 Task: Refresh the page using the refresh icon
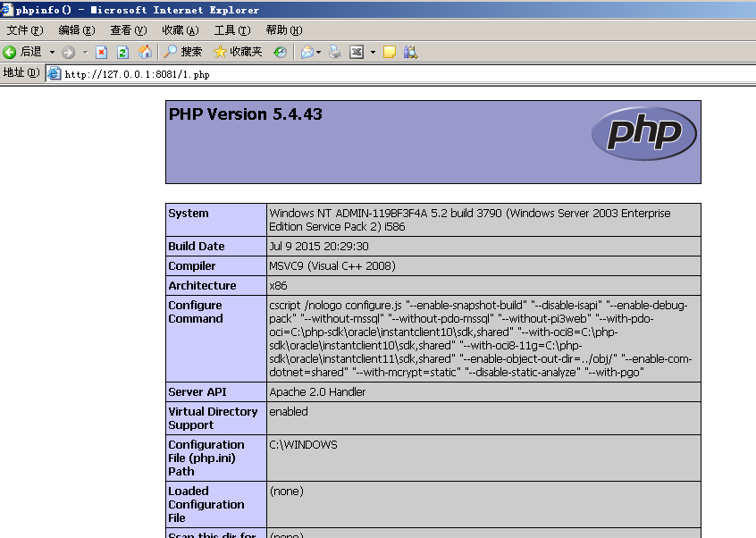point(122,52)
